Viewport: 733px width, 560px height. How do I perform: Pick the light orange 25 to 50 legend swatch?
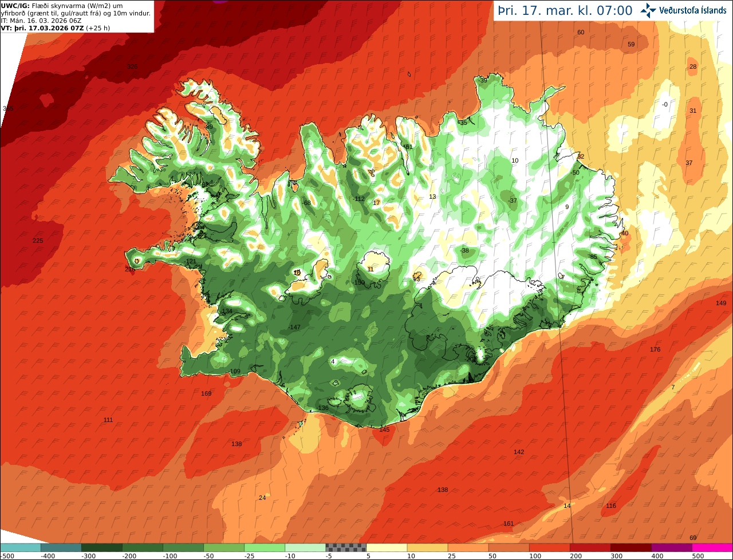[x=468, y=547]
